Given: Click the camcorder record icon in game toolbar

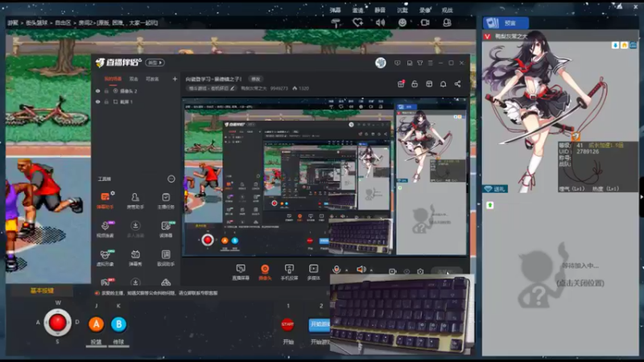Looking at the screenshot, I should pos(425,23).
